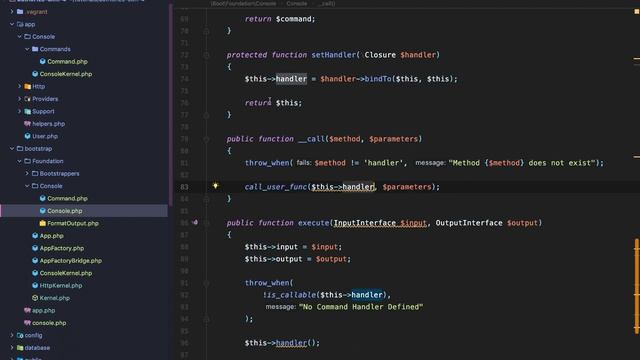Click "OutputInterface" type hint on line 86
Image resolution: width=640 pixels, height=360 pixels.
tap(469, 223)
